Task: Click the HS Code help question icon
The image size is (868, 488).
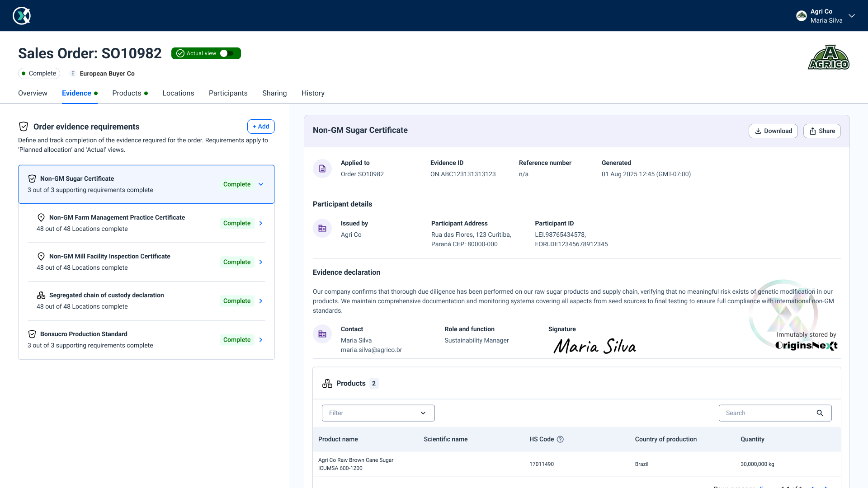Action: tap(560, 439)
